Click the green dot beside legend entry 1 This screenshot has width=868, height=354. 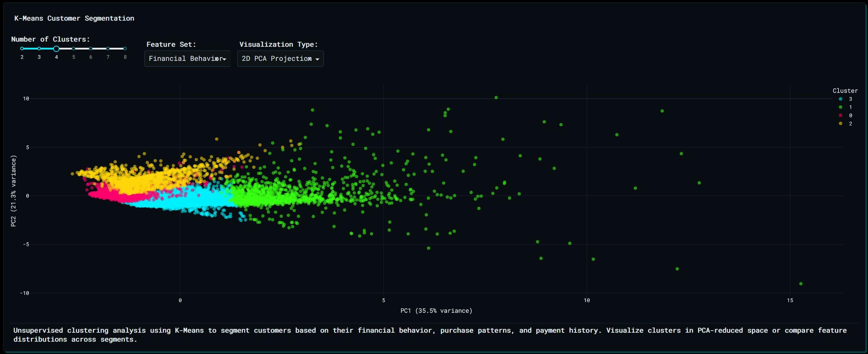(840, 107)
